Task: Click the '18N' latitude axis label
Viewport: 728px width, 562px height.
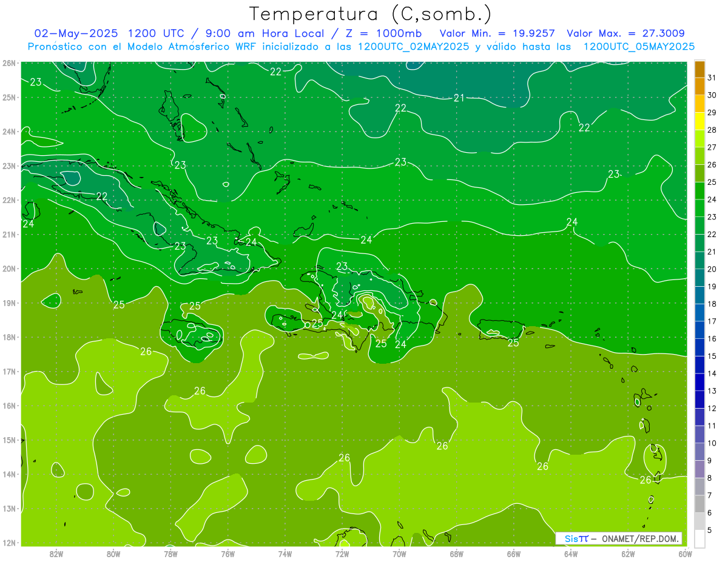Action: pyautogui.click(x=9, y=337)
